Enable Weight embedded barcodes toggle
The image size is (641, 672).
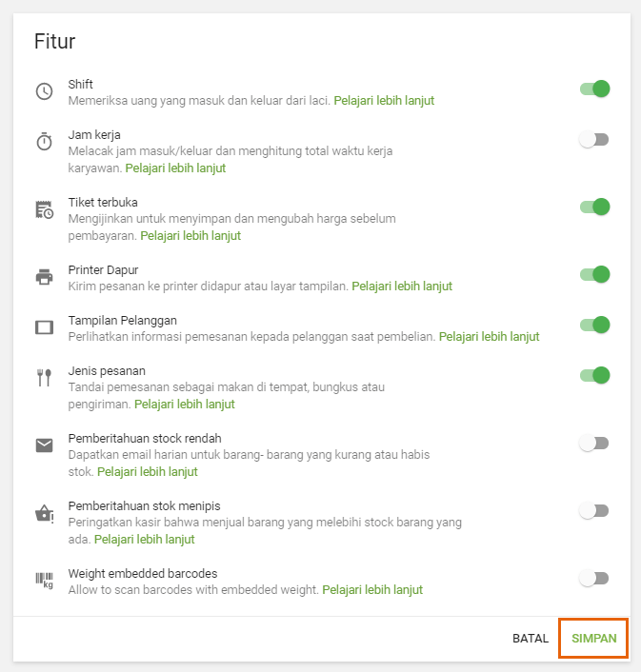coord(594,578)
